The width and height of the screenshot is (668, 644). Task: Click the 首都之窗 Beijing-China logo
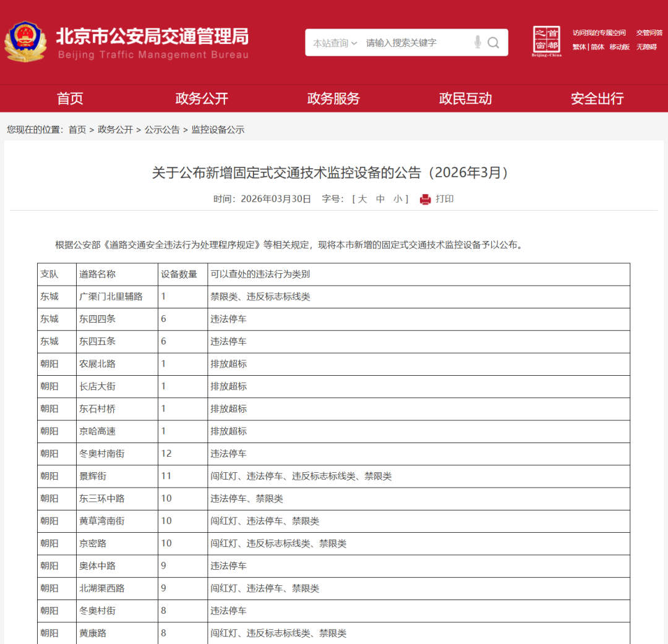(x=546, y=41)
